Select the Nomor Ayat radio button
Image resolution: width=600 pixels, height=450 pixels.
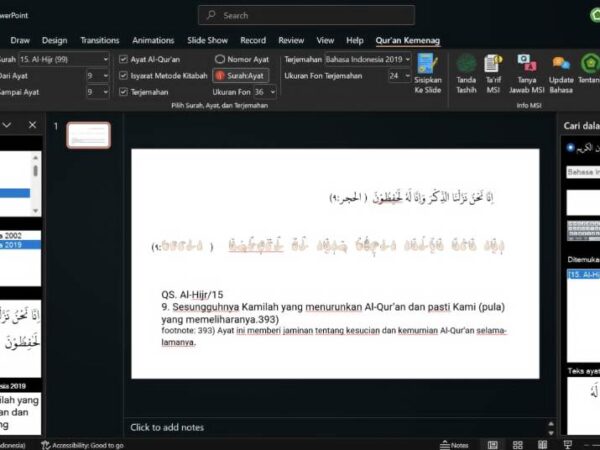[x=219, y=59]
